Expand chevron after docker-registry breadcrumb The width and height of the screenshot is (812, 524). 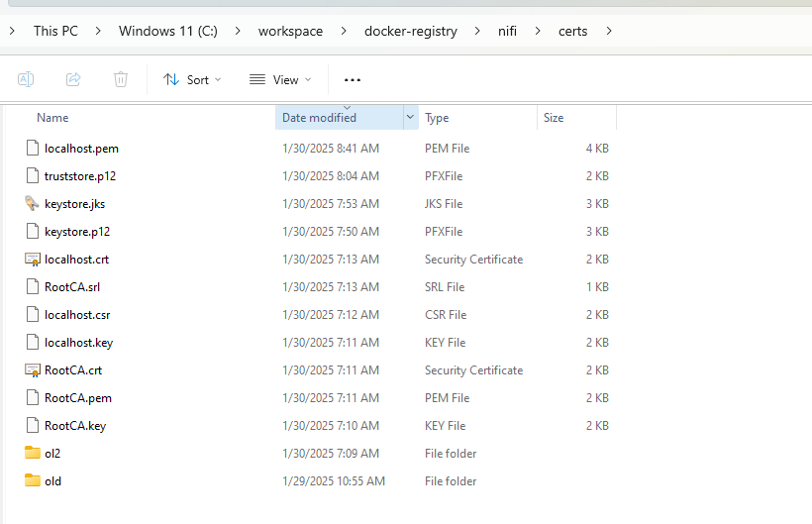477,31
